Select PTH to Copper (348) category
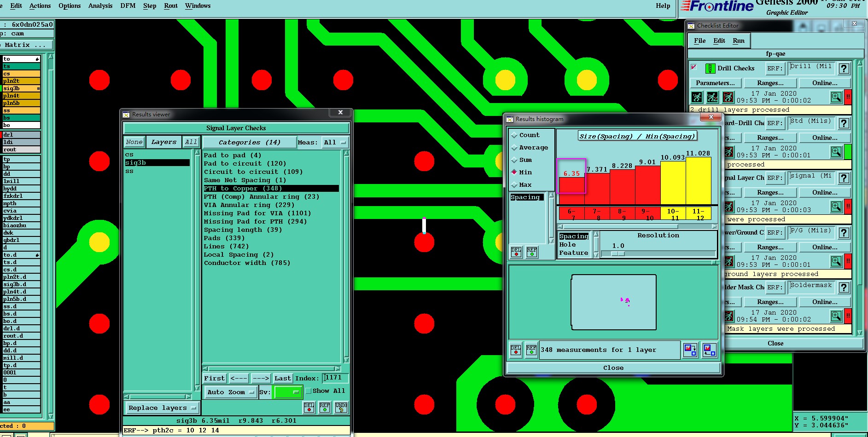This screenshot has height=437, width=868. point(271,189)
